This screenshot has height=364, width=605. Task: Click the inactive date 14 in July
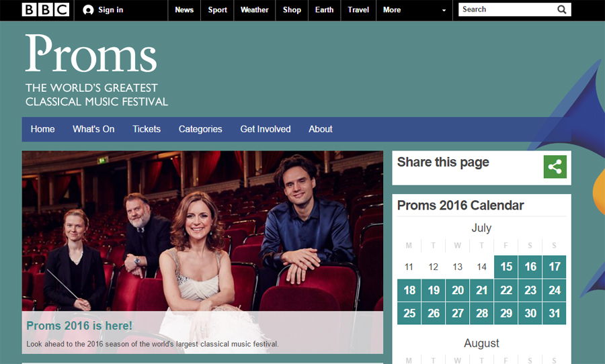click(481, 267)
